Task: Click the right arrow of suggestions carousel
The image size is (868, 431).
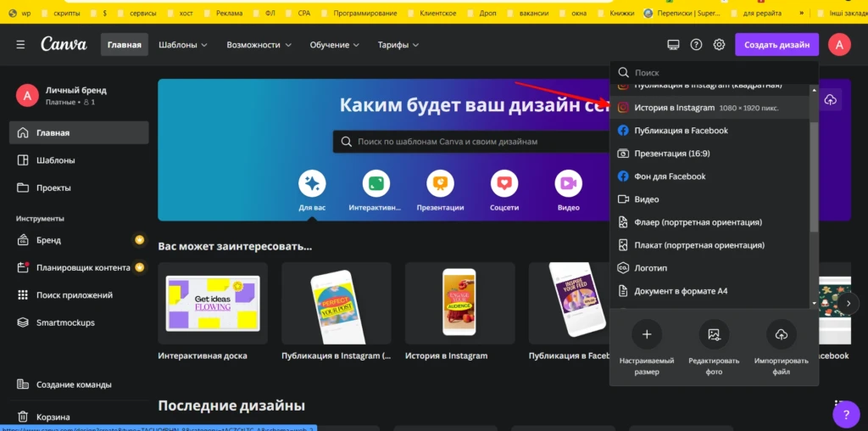Action: (x=848, y=304)
